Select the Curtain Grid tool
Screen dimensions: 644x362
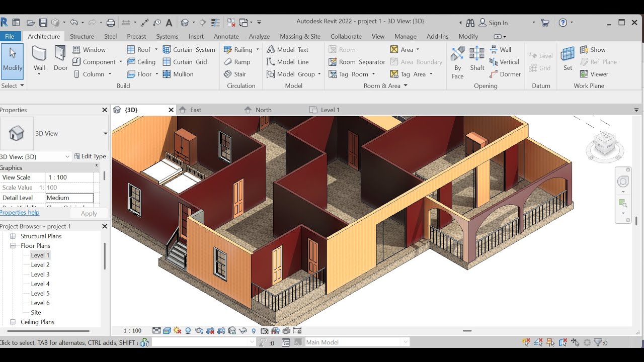coord(185,62)
